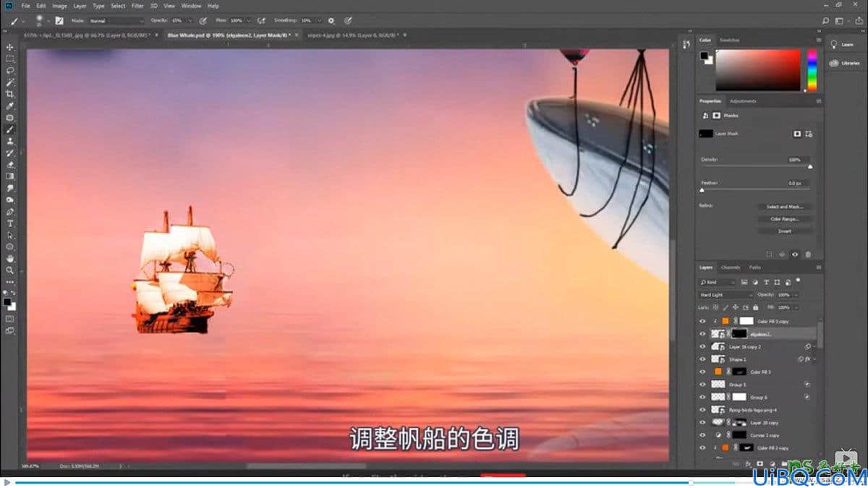This screenshot has height=488, width=868.
Task: Click the Color Range button
Action: (x=785, y=219)
